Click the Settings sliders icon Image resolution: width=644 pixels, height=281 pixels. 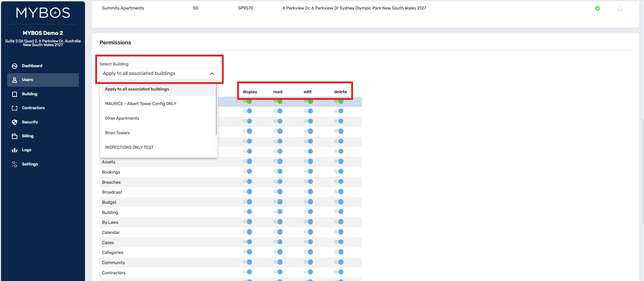click(x=15, y=164)
